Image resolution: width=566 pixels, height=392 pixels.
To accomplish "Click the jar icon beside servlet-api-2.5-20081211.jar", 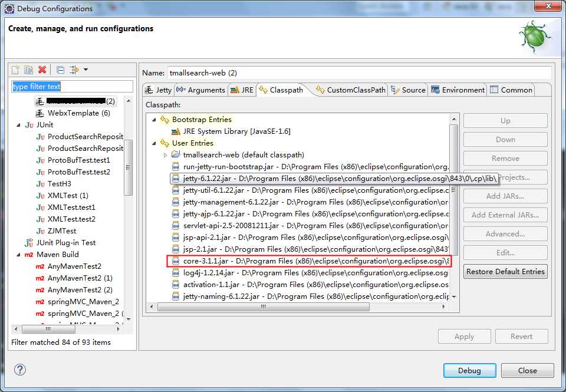I will point(176,226).
